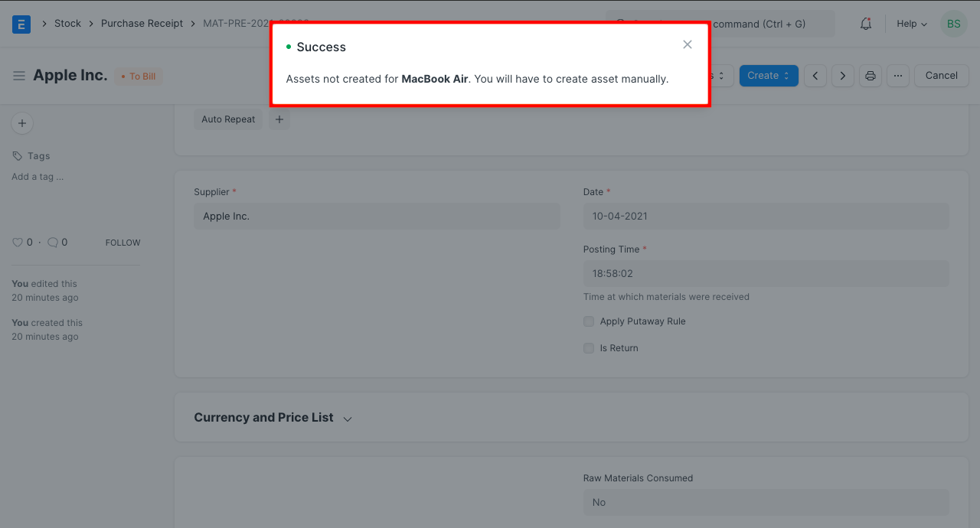
Task: Open the Create dropdown button
Action: (x=769, y=76)
